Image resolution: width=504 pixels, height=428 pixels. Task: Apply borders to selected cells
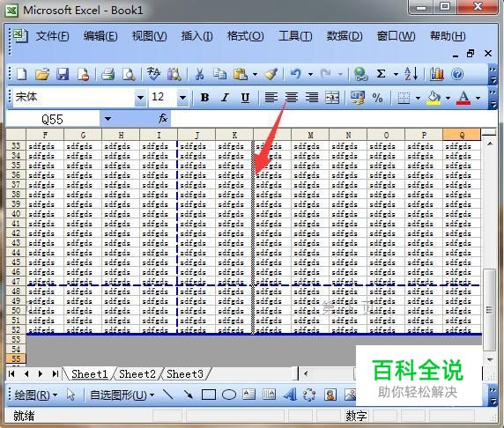click(404, 98)
